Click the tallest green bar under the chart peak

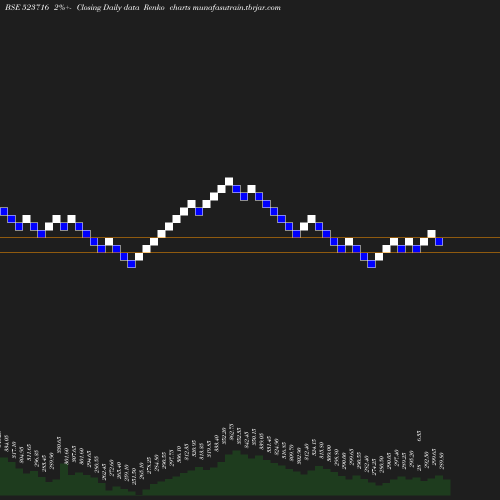[x=237, y=473]
